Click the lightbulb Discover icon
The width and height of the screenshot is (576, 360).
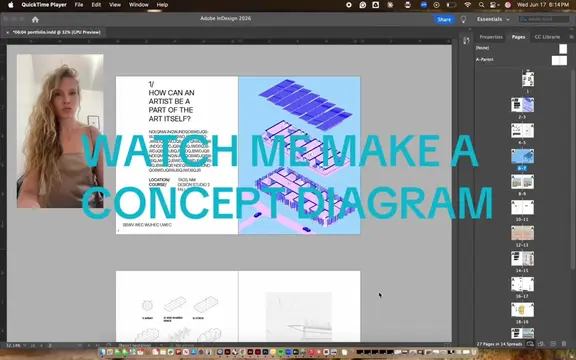[x=464, y=19]
